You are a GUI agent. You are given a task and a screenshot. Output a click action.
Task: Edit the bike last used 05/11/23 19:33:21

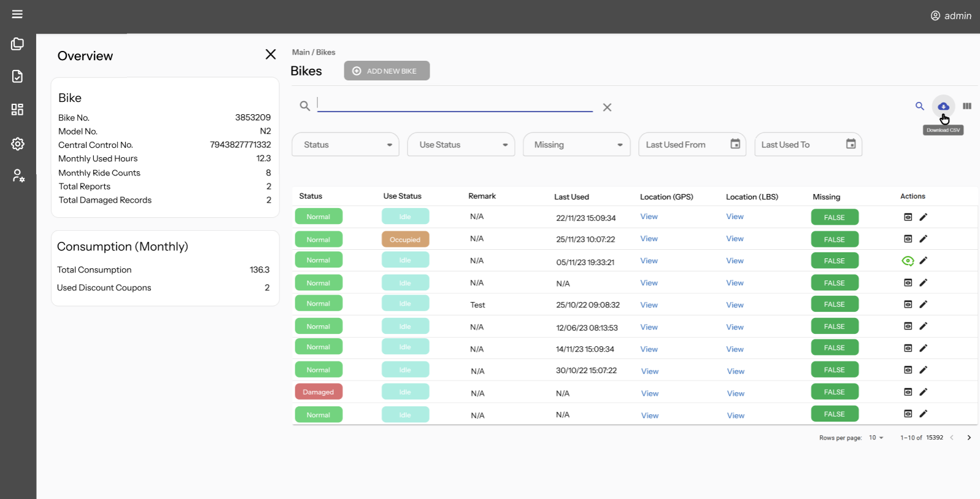[x=924, y=260]
